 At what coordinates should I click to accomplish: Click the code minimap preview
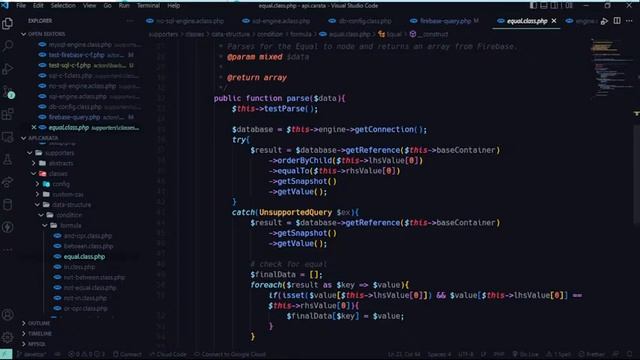(611, 67)
